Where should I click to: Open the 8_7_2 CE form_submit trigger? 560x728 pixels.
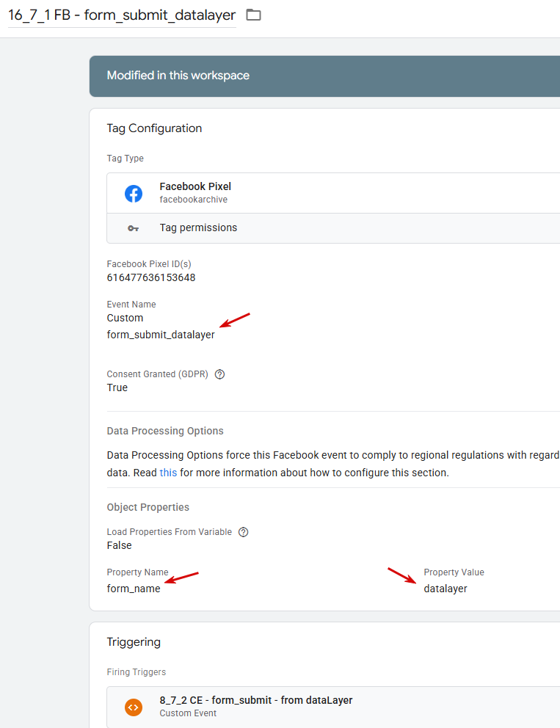[x=256, y=700]
